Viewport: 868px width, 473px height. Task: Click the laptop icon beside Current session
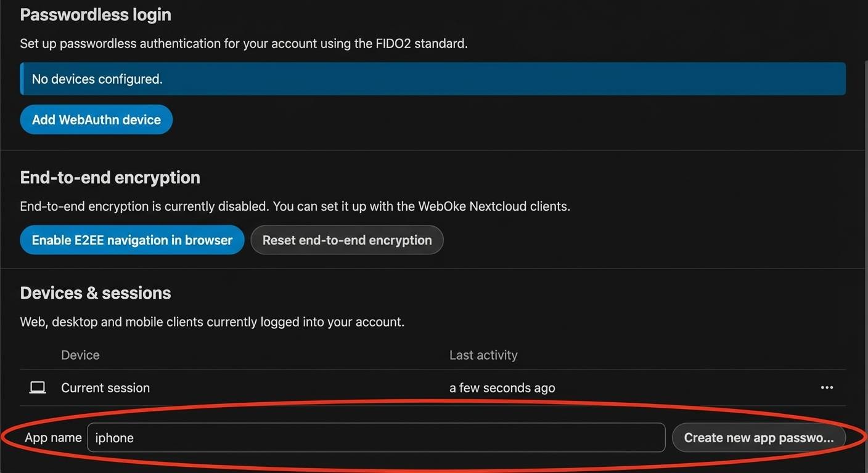point(38,387)
